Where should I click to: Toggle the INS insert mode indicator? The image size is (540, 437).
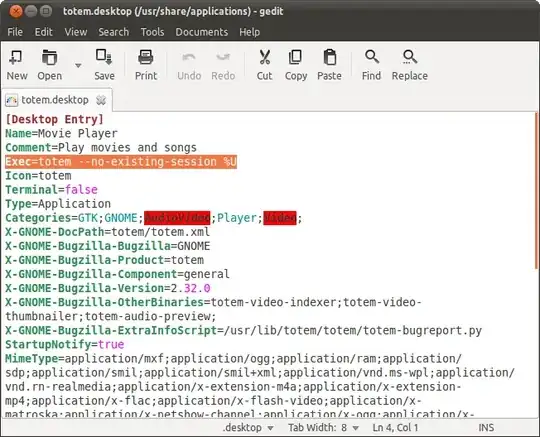tap(486, 428)
